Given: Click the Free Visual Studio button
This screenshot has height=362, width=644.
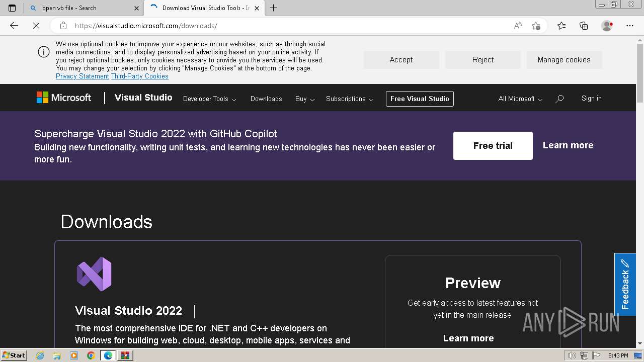Looking at the screenshot, I should tap(420, 99).
